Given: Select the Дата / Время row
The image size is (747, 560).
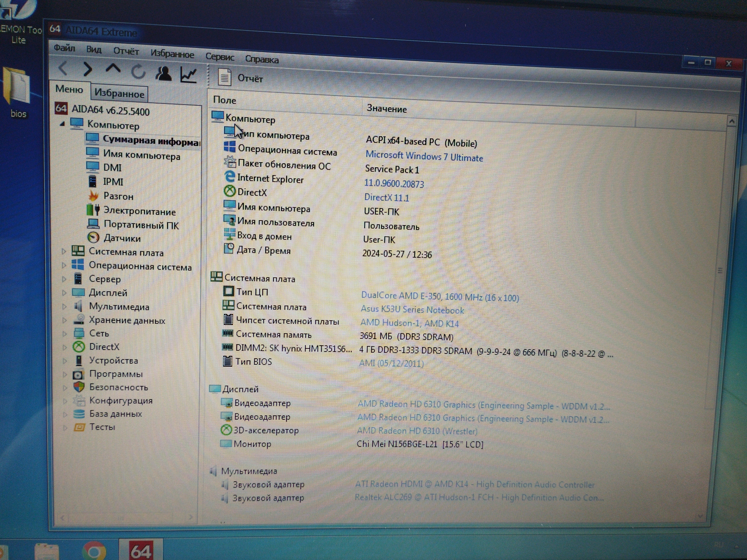Looking at the screenshot, I should click(x=328, y=252).
